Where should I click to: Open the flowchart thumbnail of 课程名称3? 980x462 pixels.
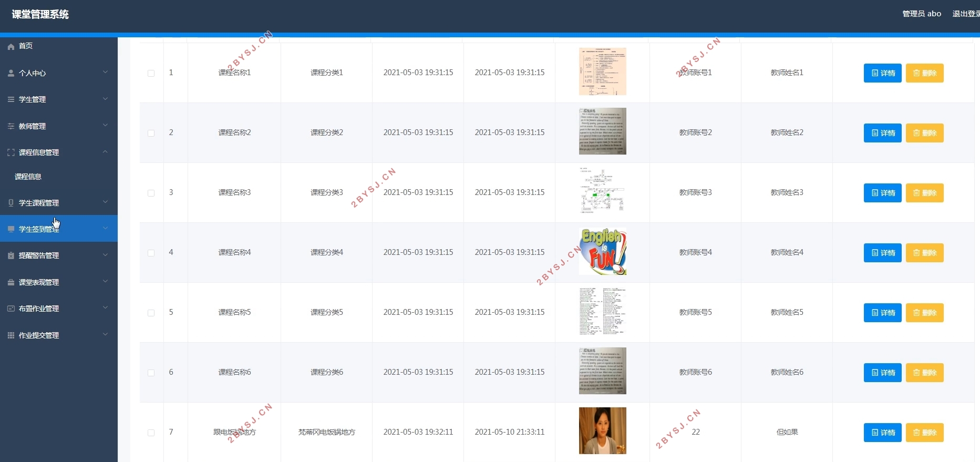(603, 191)
